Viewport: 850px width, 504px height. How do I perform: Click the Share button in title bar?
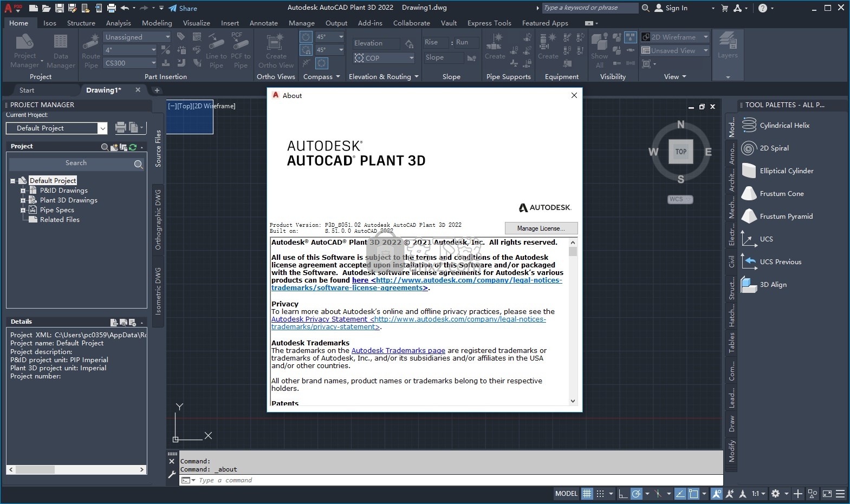tap(183, 8)
